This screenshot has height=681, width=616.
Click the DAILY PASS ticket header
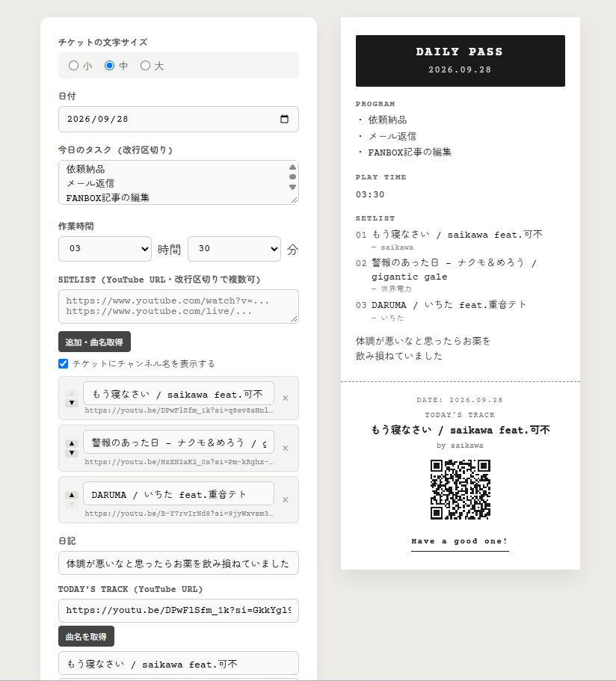coord(461,61)
